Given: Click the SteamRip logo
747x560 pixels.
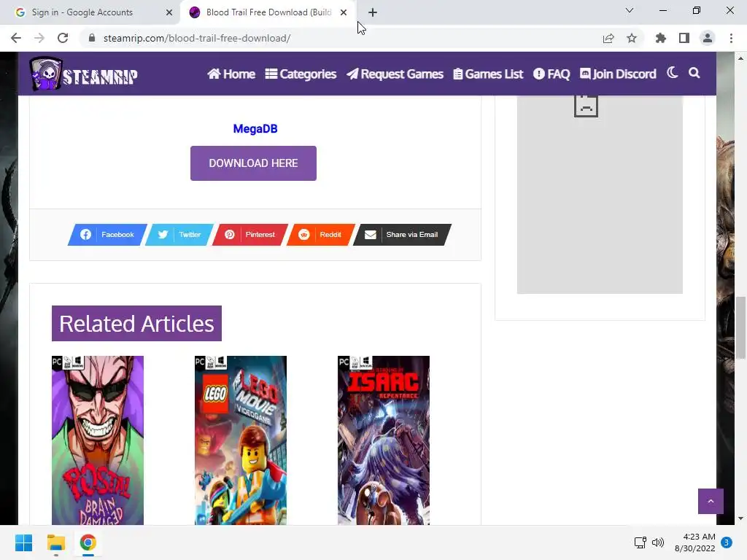Looking at the screenshot, I should 83,74.
